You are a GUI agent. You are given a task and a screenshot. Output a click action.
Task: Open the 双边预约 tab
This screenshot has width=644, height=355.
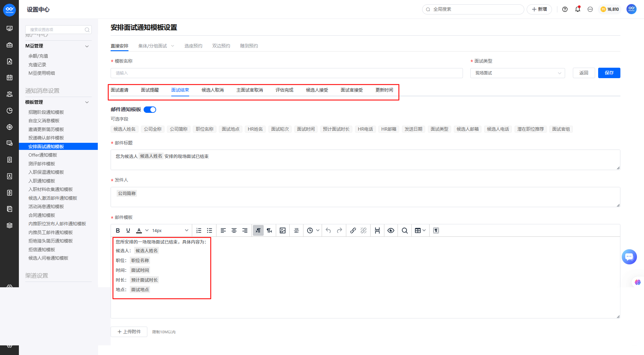(x=221, y=46)
